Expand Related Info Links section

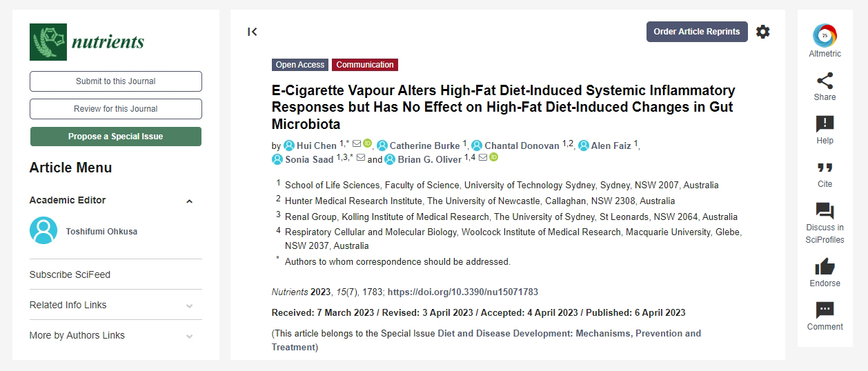click(x=189, y=305)
